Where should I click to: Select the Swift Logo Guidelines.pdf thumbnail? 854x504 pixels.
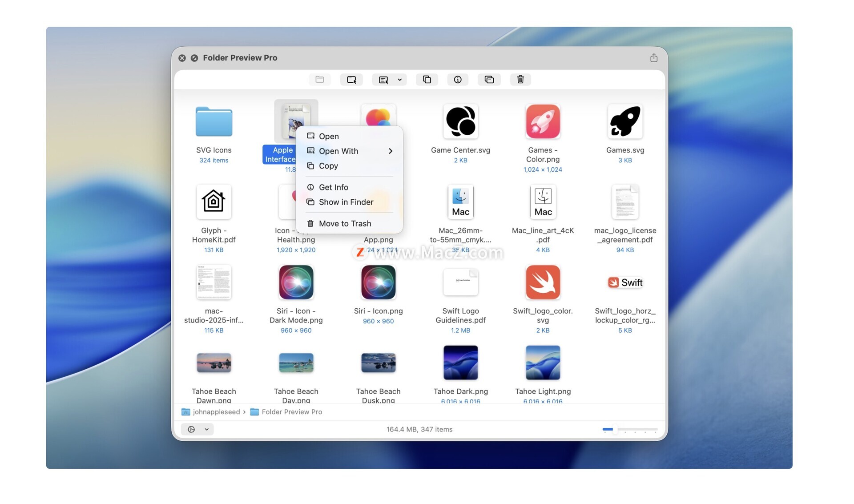click(461, 282)
